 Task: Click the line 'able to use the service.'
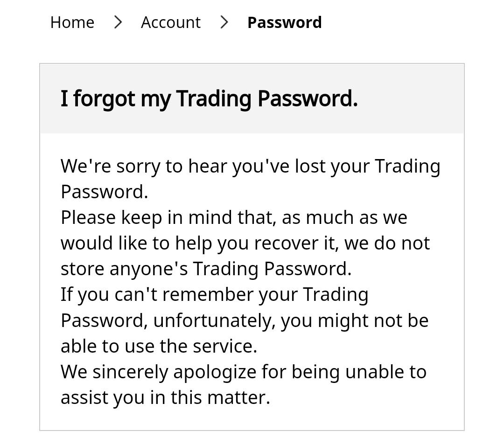pos(159,347)
